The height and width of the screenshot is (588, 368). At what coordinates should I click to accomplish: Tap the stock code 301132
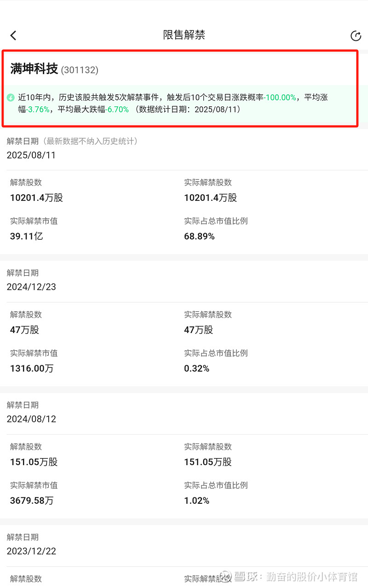[x=80, y=70]
